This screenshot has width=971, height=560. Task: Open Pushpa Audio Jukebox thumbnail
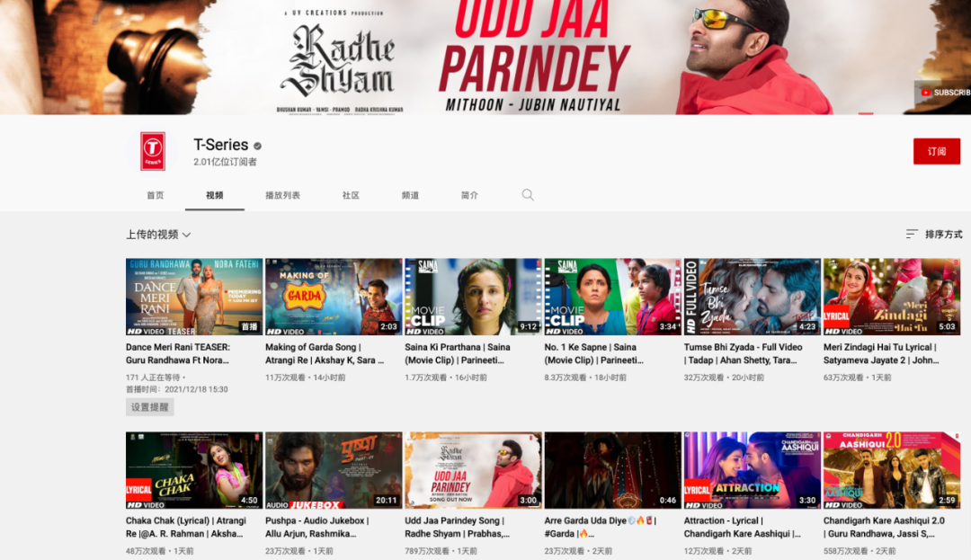click(x=334, y=470)
